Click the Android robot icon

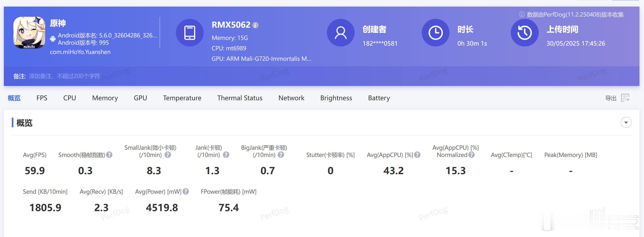[52, 39]
